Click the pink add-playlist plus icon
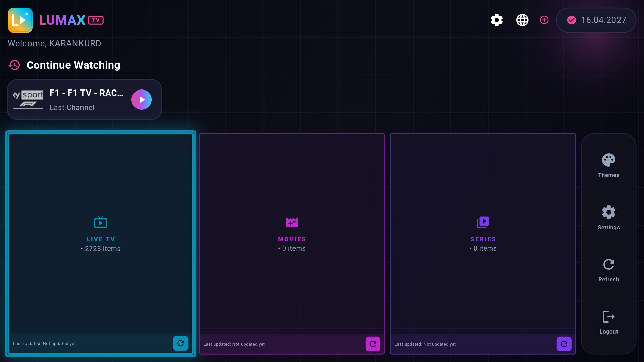This screenshot has height=362, width=644. click(x=544, y=20)
